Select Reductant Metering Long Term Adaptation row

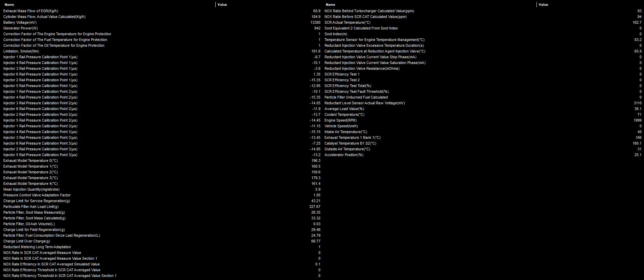tap(162, 247)
